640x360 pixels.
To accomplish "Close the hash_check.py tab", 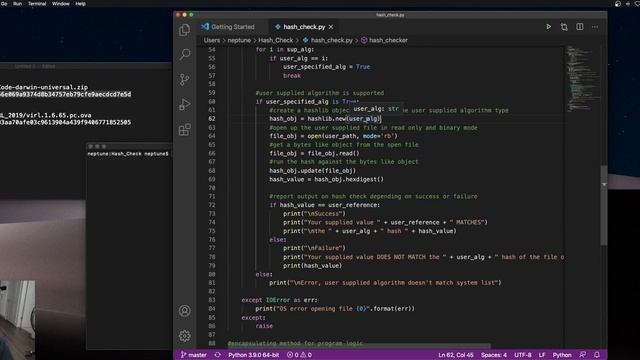I will [331, 27].
